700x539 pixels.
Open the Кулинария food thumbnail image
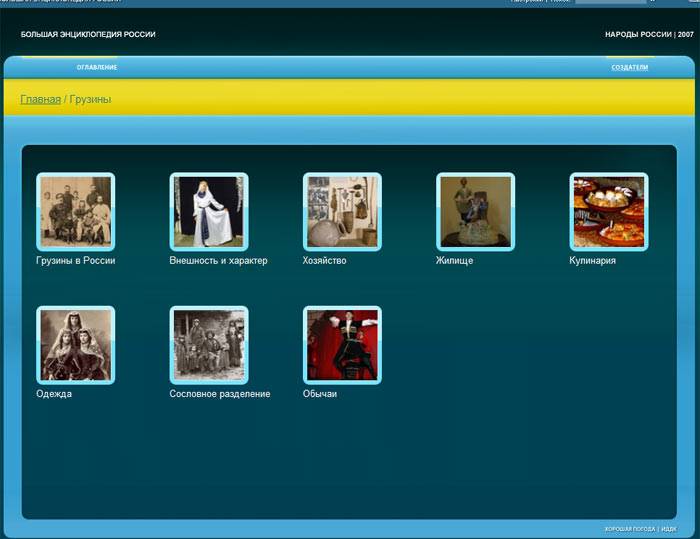click(609, 212)
